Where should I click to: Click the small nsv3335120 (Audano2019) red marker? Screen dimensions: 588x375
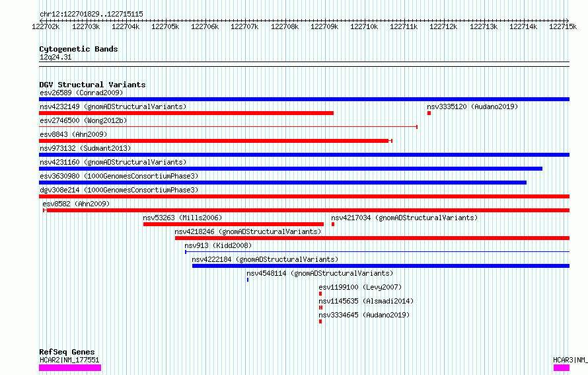click(x=429, y=113)
